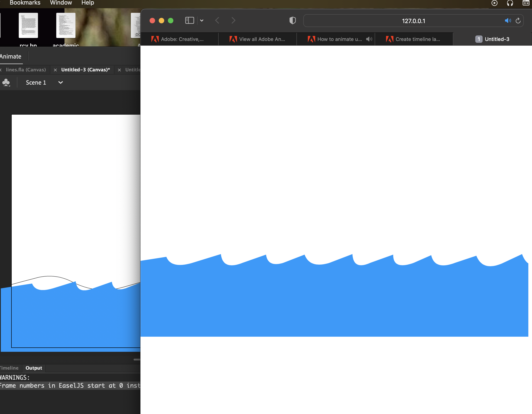This screenshot has width=532, height=414.
Task: Open the Edit Symbols clubs menu in Animate
Action: [x=6, y=82]
